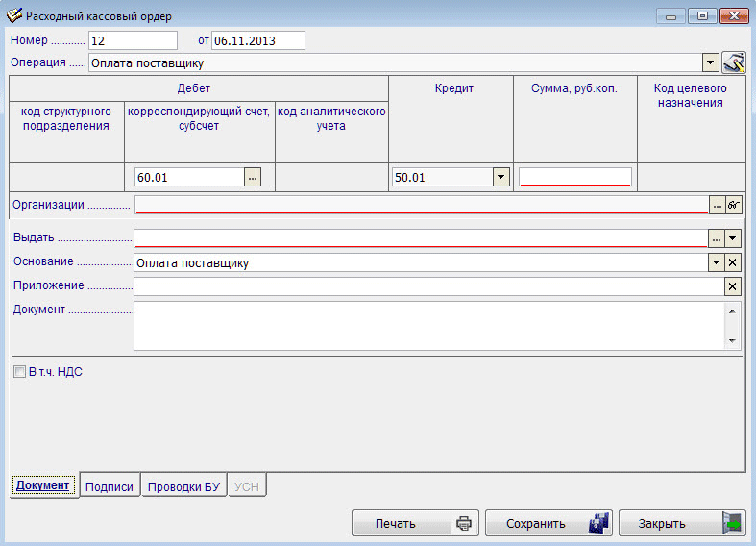Image resolution: width=756 pixels, height=546 pixels.
Task: Click the Основание field with Оплата поставщику
Action: pyautogui.click(x=421, y=262)
